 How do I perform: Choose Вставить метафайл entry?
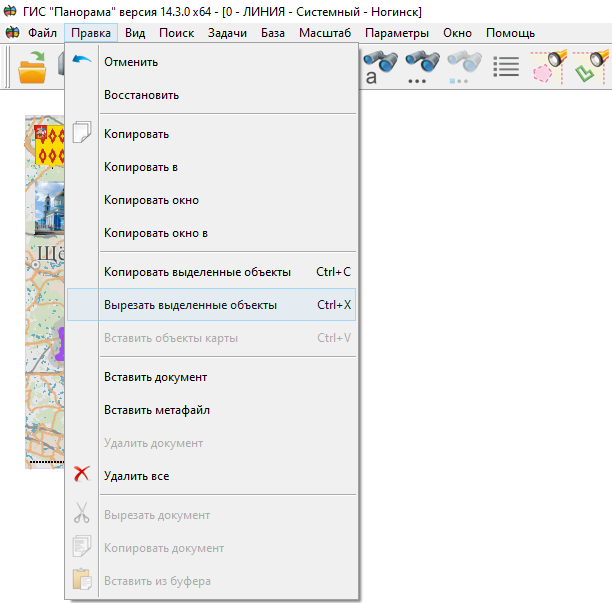tap(156, 410)
